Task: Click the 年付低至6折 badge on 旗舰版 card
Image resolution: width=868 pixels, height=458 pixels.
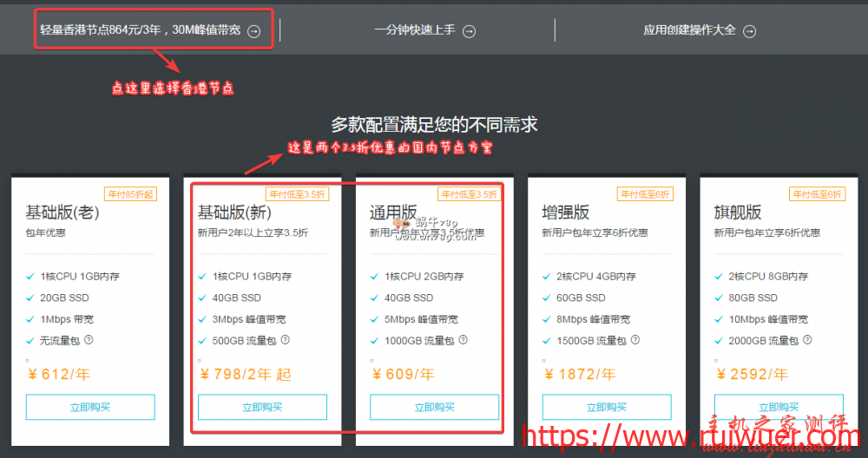Action: (x=817, y=194)
